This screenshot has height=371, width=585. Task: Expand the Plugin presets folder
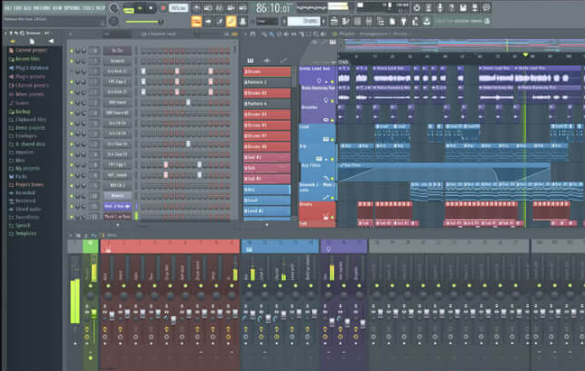(x=27, y=77)
